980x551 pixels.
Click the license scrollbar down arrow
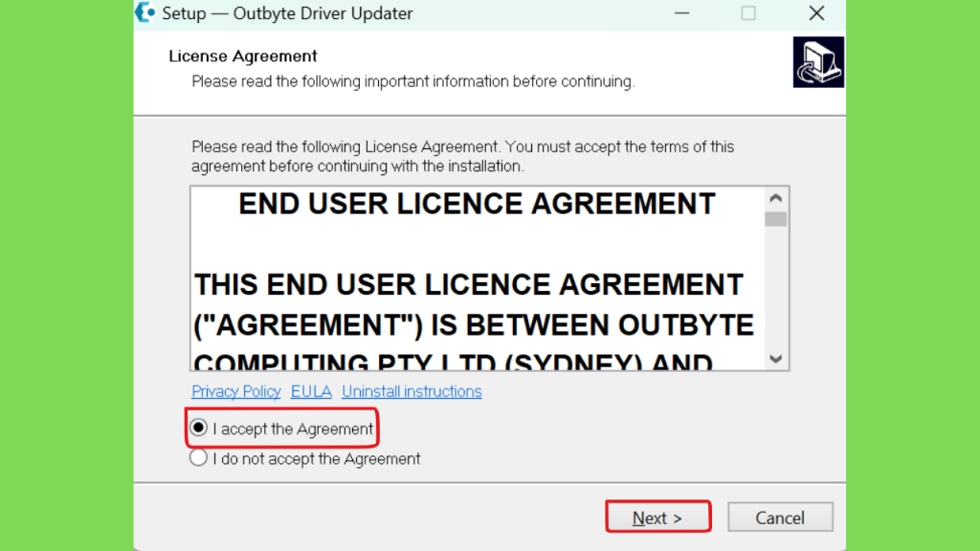[776, 359]
